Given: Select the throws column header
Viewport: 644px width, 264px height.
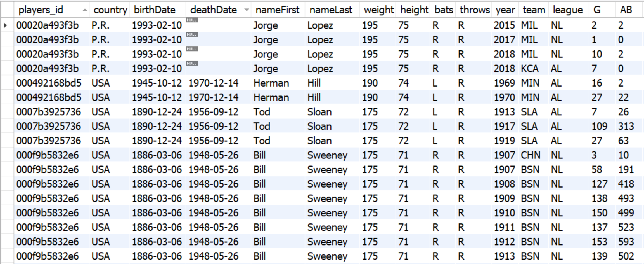Looking at the screenshot, I should click(x=475, y=10).
